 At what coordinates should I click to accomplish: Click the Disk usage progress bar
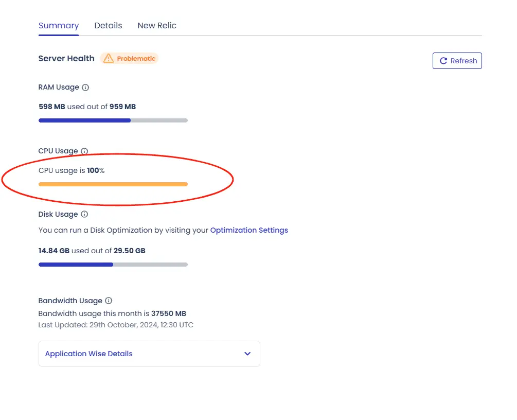pyautogui.click(x=113, y=265)
